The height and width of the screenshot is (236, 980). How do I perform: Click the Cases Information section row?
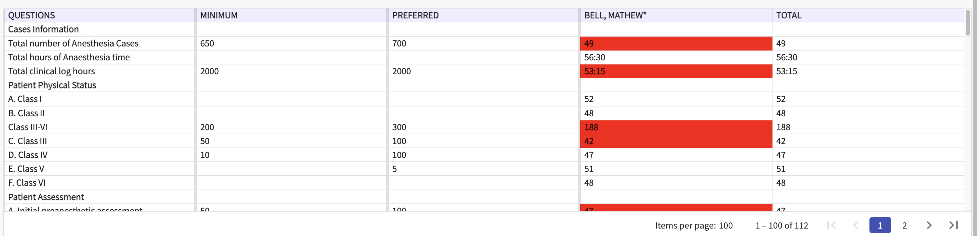[43, 29]
